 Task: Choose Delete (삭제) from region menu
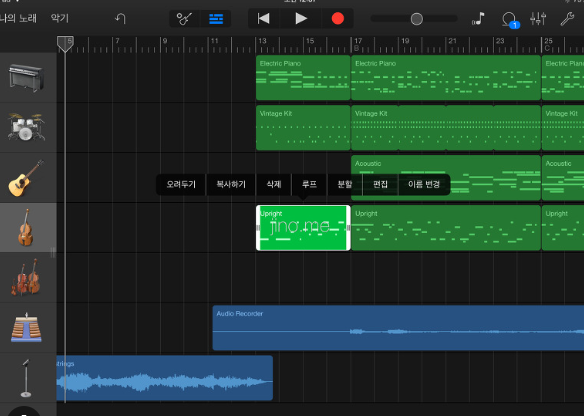coord(274,184)
